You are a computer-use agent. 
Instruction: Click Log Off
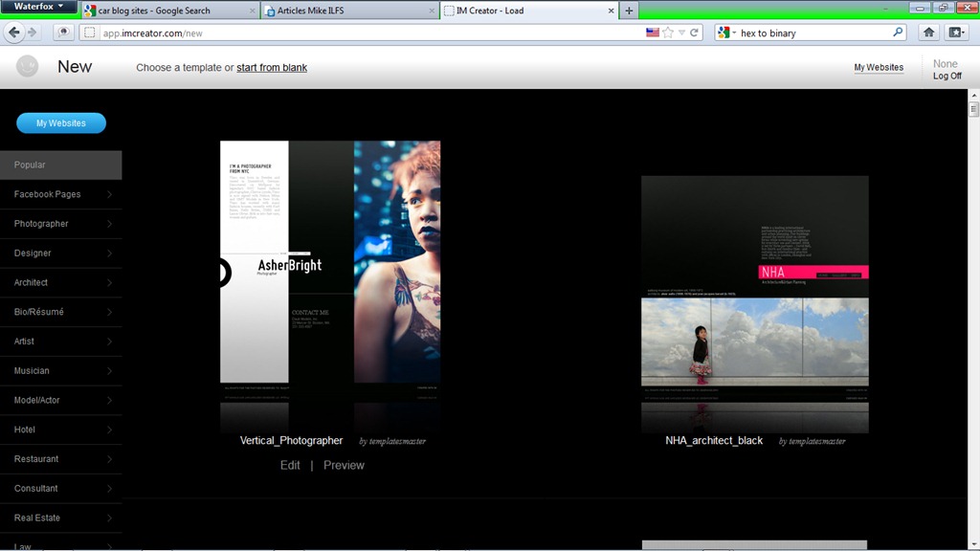click(x=947, y=76)
